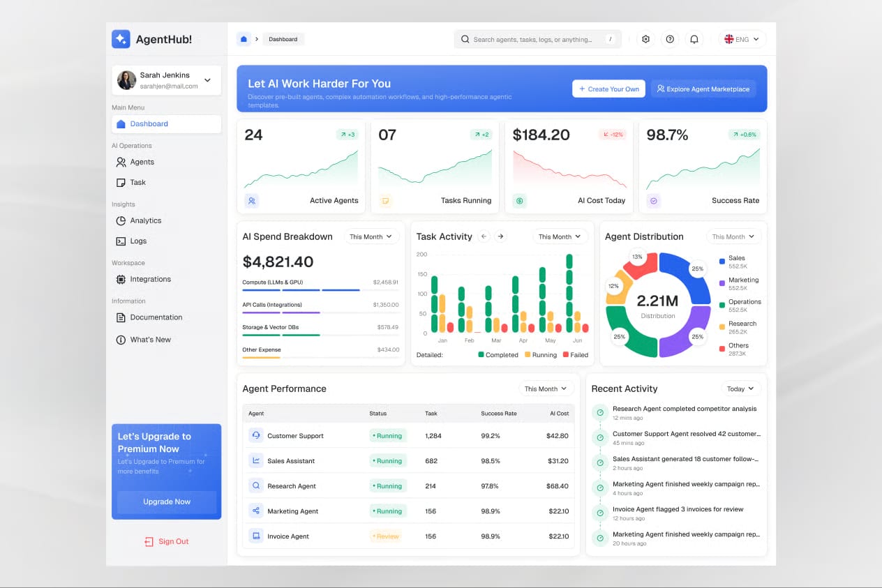
Task: Click the Invoice Agent Review status badge
Action: pyautogui.click(x=387, y=536)
